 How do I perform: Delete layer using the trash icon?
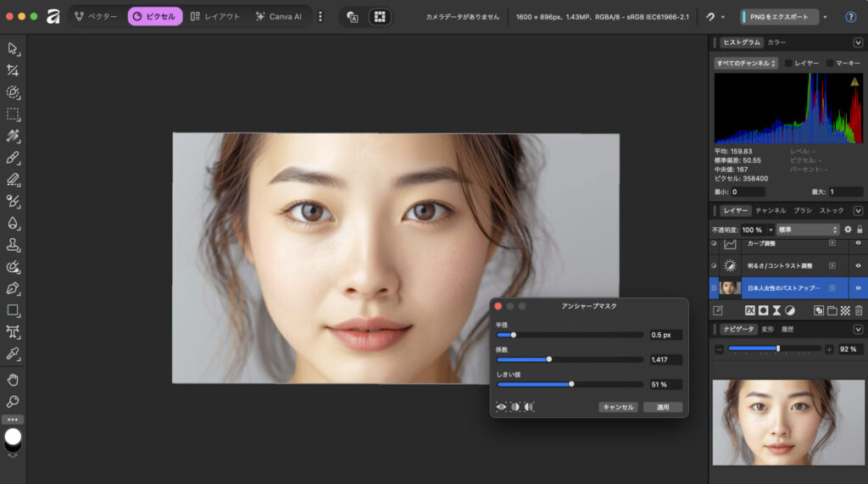(x=858, y=310)
